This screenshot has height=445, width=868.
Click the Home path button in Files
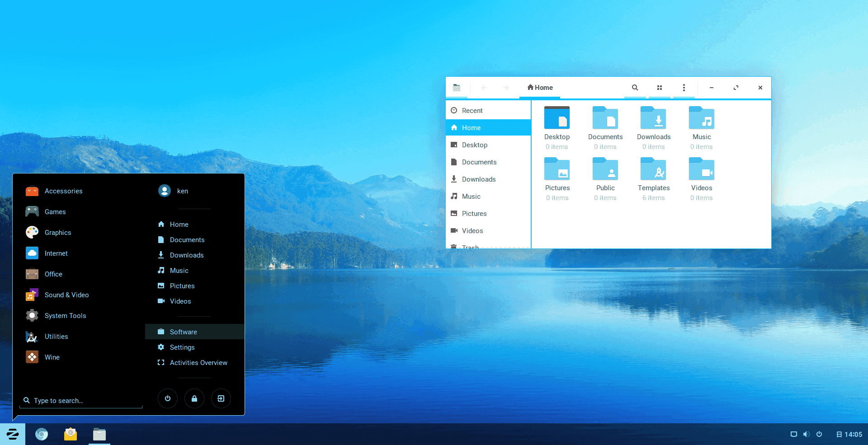540,88
